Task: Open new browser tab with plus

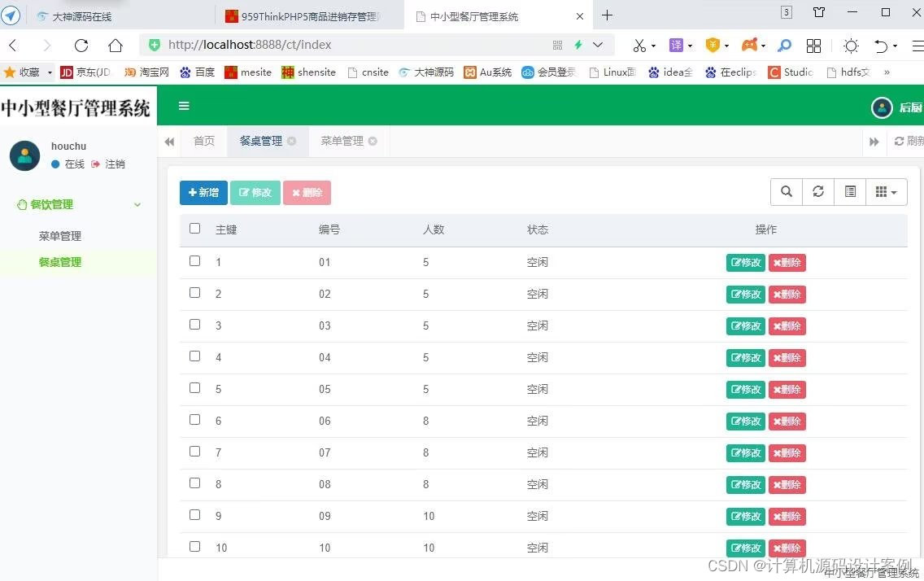Action: coord(607,15)
